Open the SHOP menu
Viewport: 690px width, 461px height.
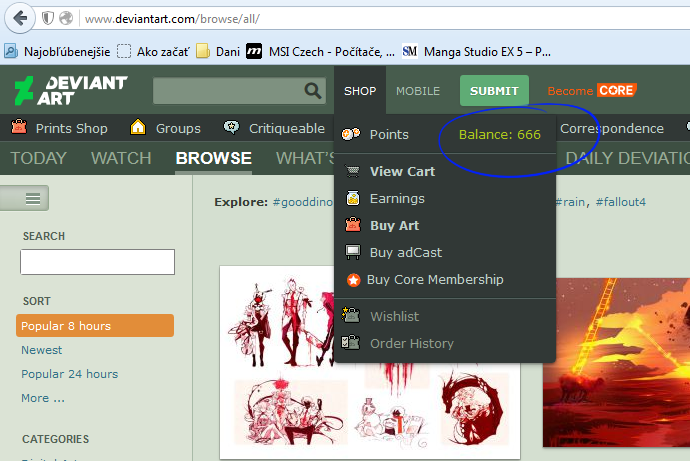(x=360, y=91)
